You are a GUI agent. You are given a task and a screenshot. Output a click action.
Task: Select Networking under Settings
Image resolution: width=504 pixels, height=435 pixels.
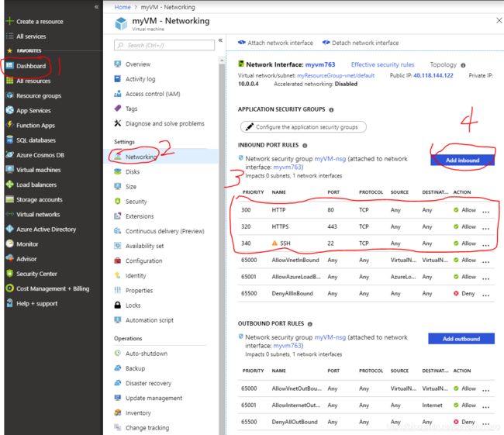click(x=161, y=157)
